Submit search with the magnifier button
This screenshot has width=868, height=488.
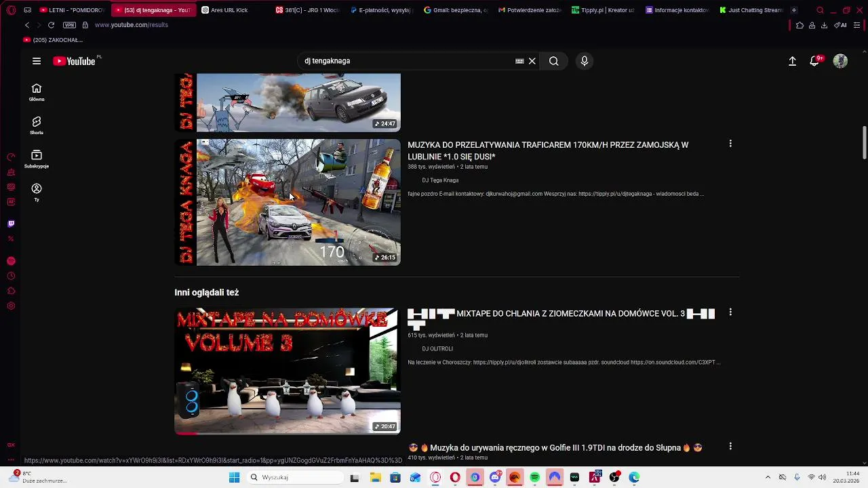(554, 61)
